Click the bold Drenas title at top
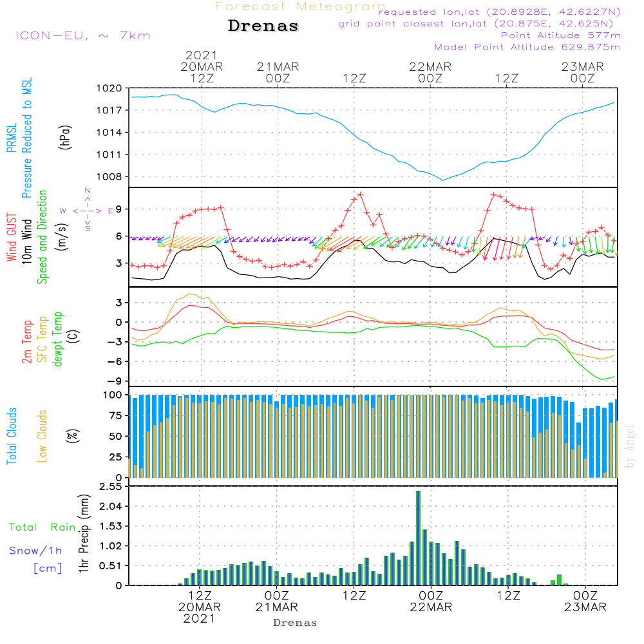This screenshot has width=644, height=644. 263,26
